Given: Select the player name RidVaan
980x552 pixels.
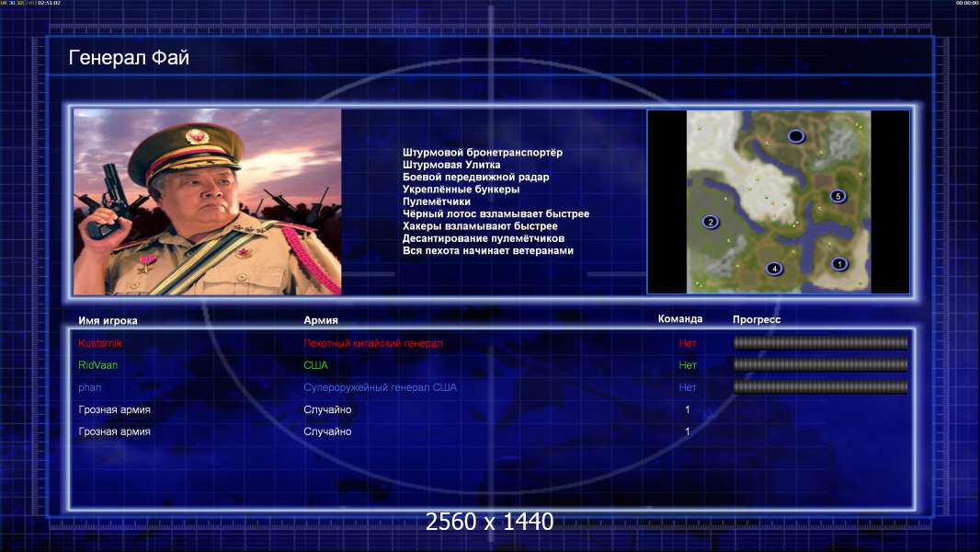Looking at the screenshot, I should [x=98, y=365].
